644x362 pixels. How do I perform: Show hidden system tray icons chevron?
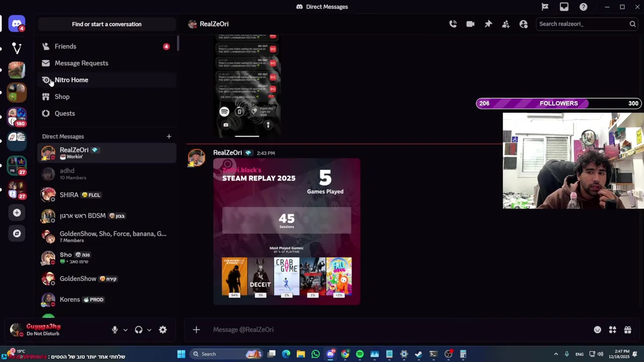(556, 354)
